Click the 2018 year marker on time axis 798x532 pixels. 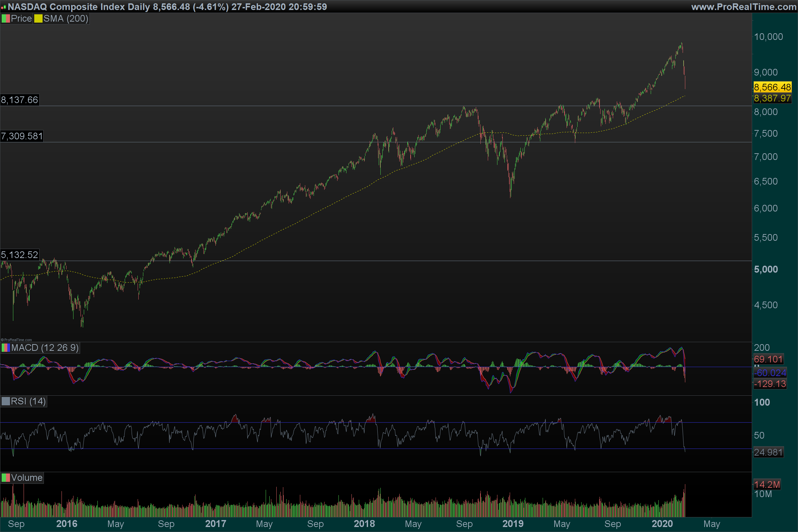click(x=364, y=524)
